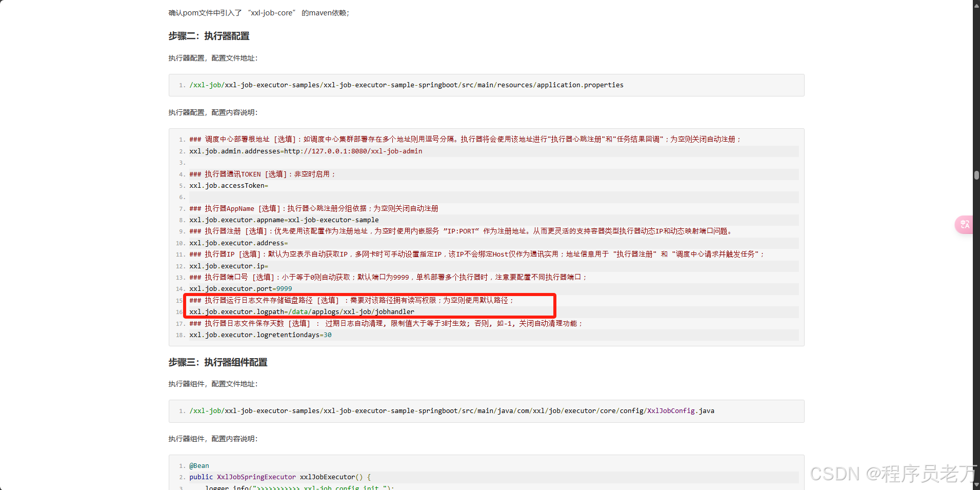Image resolution: width=980 pixels, height=490 pixels.
Task: Click line xxl.job.executor.logretentiondays=30
Action: point(261,335)
